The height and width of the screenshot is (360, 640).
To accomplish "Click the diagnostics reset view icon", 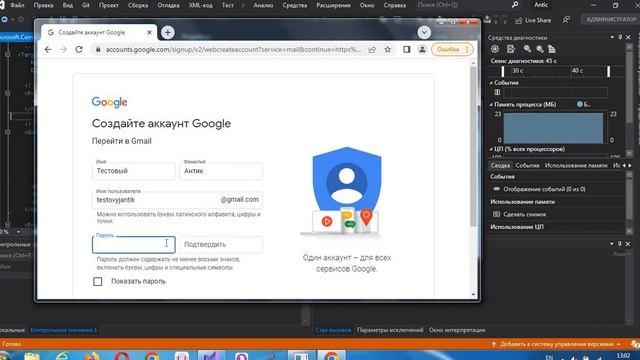I will pyautogui.click(x=552, y=49).
